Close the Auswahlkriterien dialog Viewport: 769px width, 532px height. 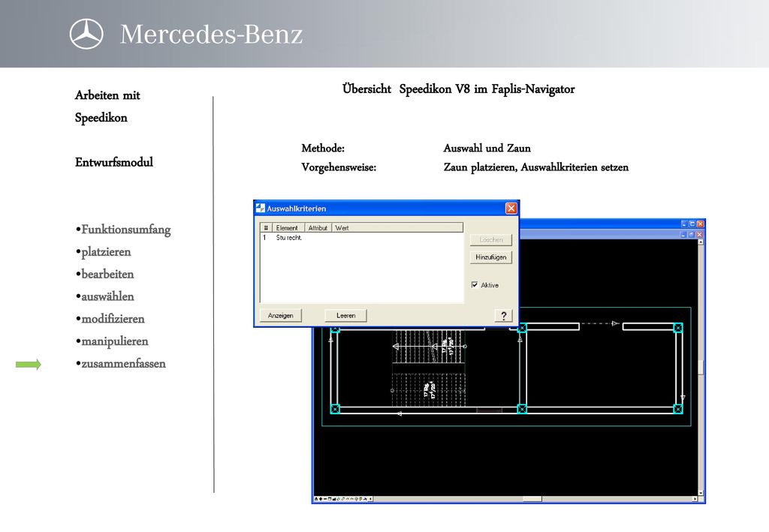(511, 208)
